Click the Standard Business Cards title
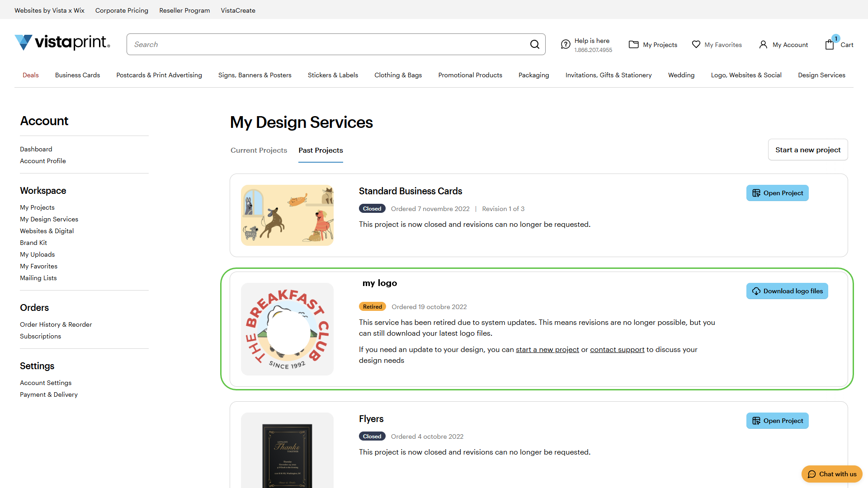Screen dimensions: 868x488 [410, 191]
